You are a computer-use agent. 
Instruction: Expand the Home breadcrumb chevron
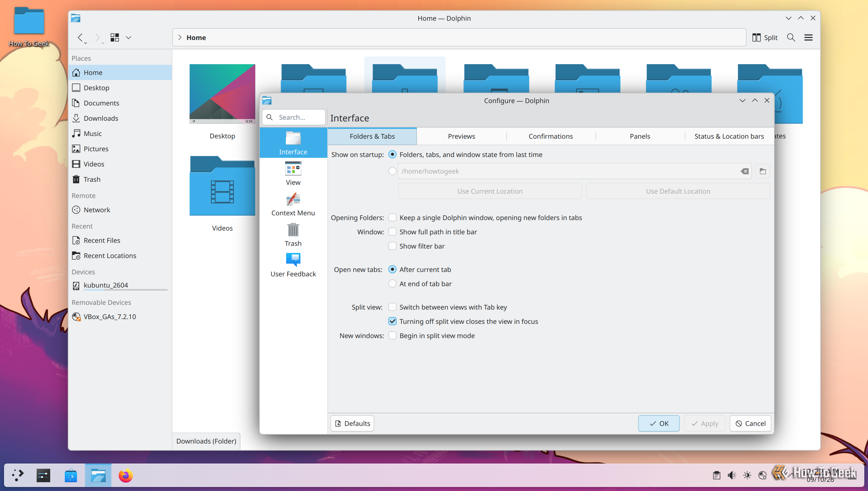point(180,37)
